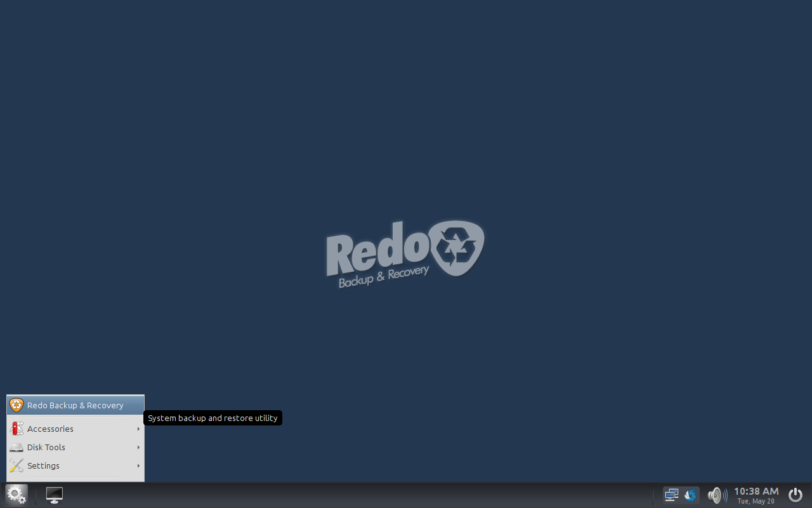The width and height of the screenshot is (812, 508).
Task: Open the network connections tray icon
Action: pos(671,495)
